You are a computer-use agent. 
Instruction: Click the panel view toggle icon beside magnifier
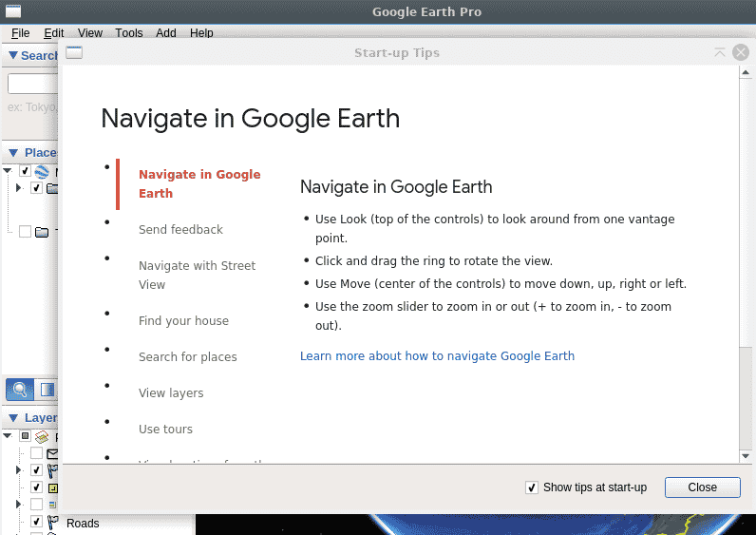47,390
